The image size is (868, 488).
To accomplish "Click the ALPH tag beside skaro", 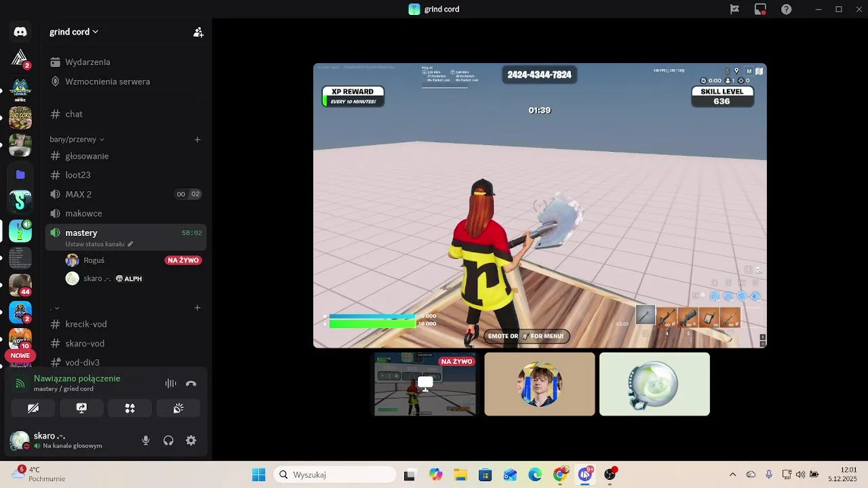I will 129,279.
